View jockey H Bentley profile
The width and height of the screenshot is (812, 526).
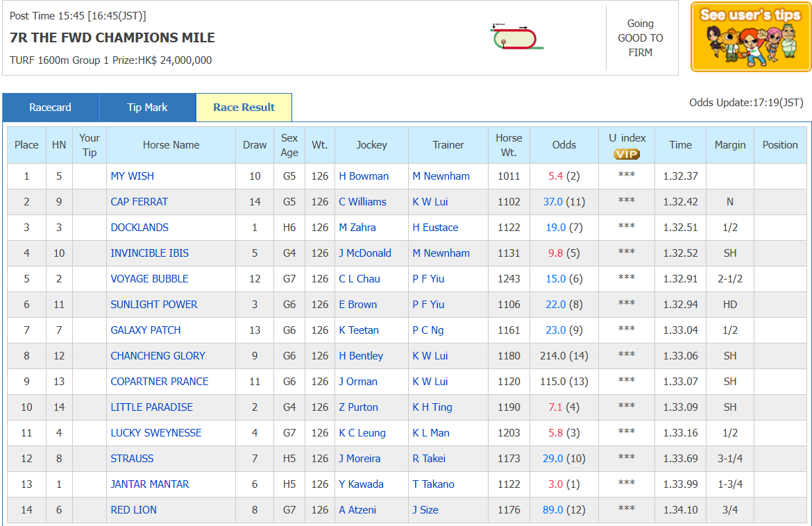[x=361, y=356]
